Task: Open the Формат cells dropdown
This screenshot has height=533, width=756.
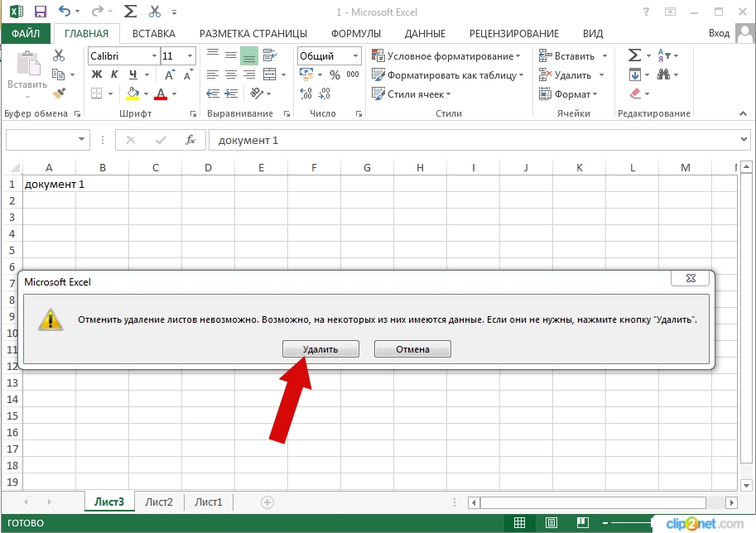Action: coord(568,94)
